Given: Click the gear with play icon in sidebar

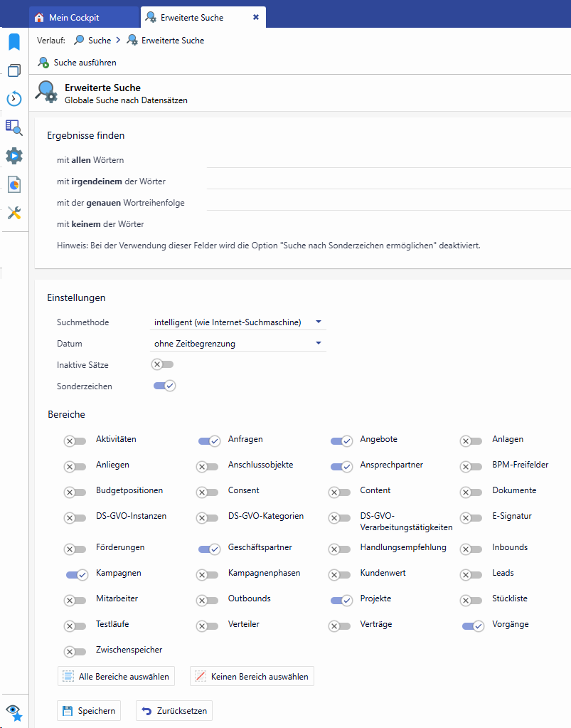Looking at the screenshot, I should [14, 156].
